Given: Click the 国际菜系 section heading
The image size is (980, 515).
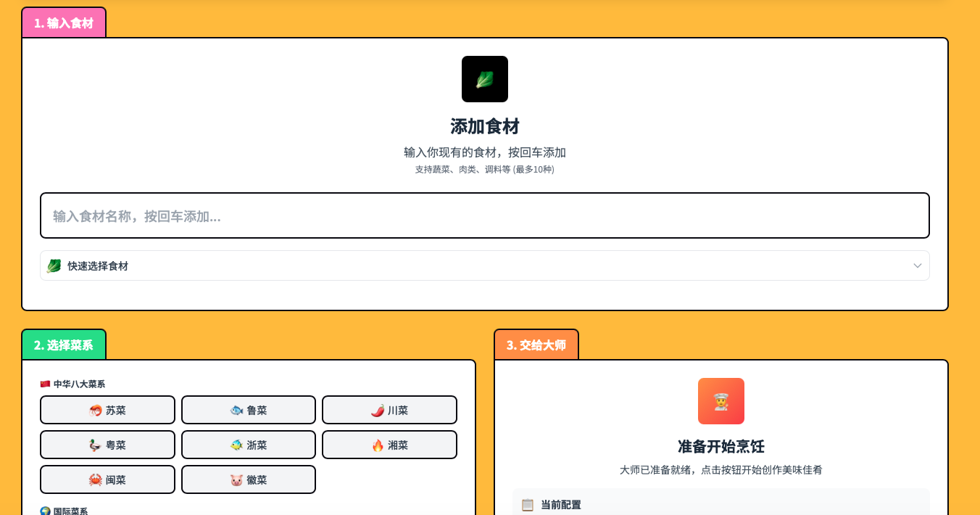Looking at the screenshot, I should click(x=70, y=511).
